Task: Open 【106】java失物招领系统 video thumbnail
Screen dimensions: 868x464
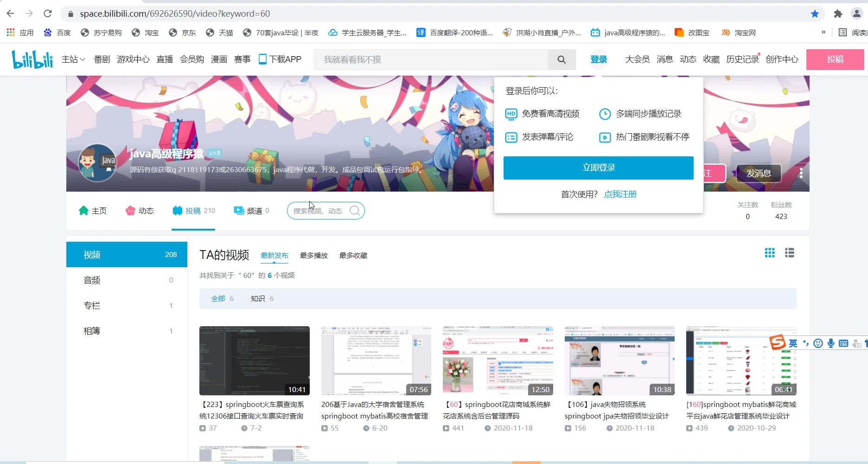Action: (x=619, y=361)
